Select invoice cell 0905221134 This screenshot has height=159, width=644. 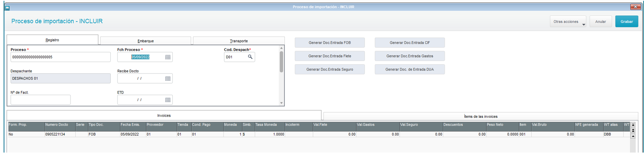(60, 134)
